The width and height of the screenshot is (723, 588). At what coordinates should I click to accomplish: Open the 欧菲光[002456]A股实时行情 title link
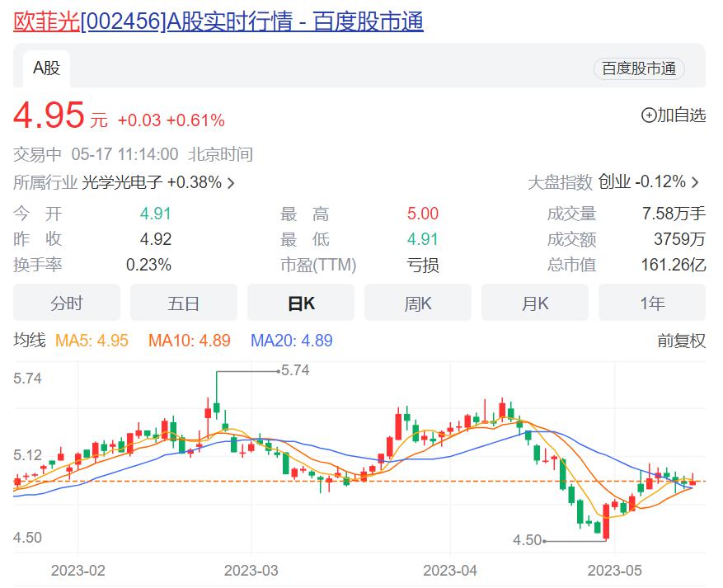(218, 21)
